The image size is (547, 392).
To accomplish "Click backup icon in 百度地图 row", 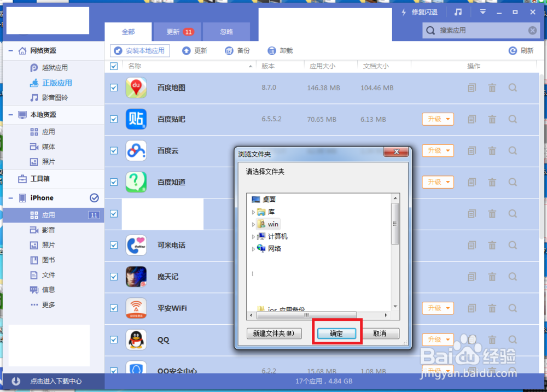I will (x=472, y=87).
